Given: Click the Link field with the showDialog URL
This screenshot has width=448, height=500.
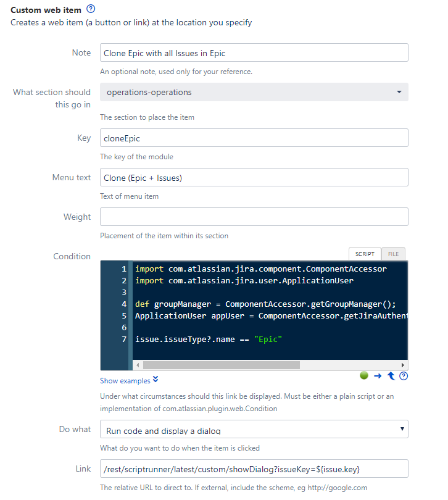Looking at the screenshot, I should tap(253, 469).
